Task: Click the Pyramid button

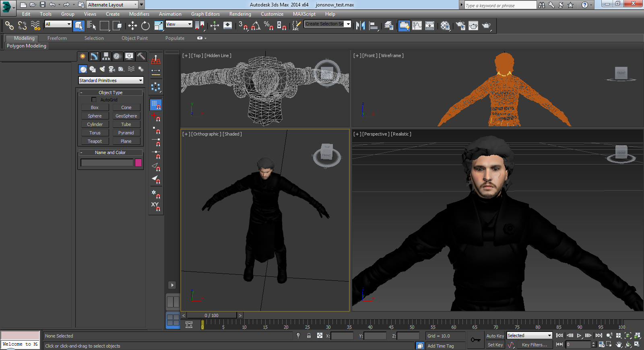Action: click(126, 133)
